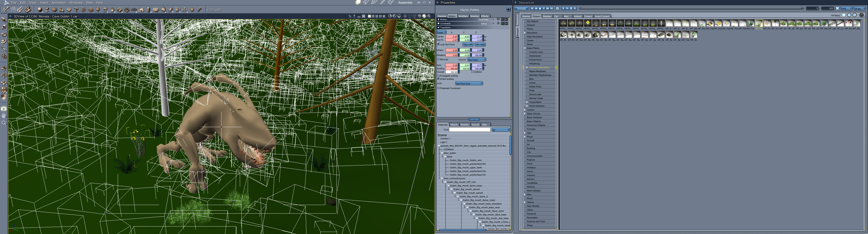Expand the Motion section in Properties

438,19
